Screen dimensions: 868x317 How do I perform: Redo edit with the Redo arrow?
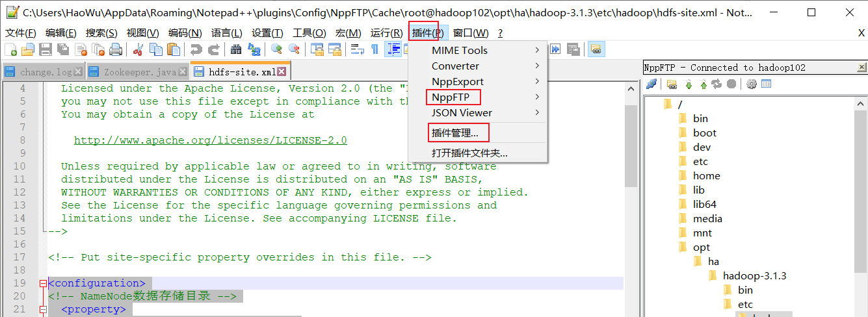point(213,49)
